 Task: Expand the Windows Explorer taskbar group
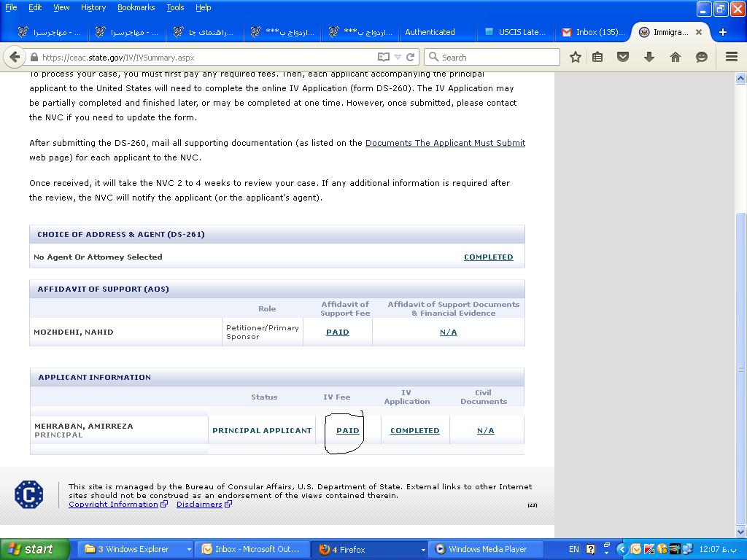[x=189, y=549]
